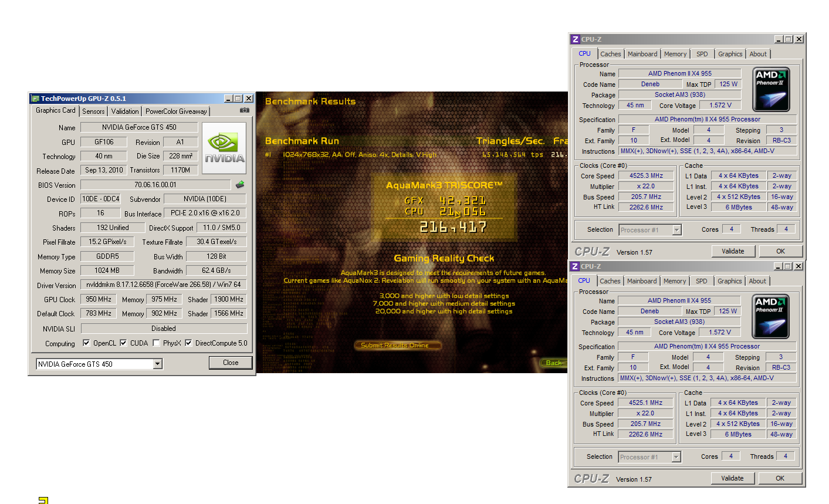Click the GPU Clock value 950 MHz

point(99,299)
